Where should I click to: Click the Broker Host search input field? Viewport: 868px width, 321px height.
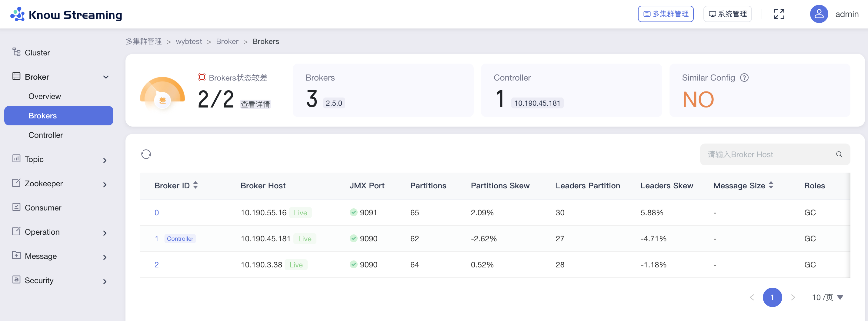[768, 155]
